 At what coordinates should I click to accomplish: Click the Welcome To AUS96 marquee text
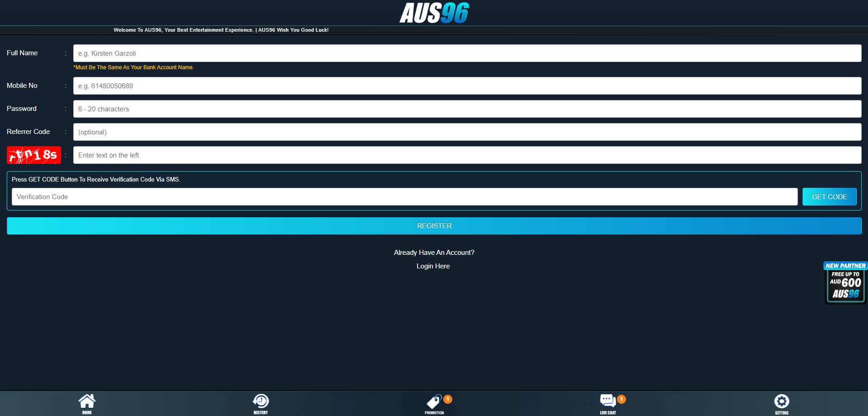tap(221, 30)
